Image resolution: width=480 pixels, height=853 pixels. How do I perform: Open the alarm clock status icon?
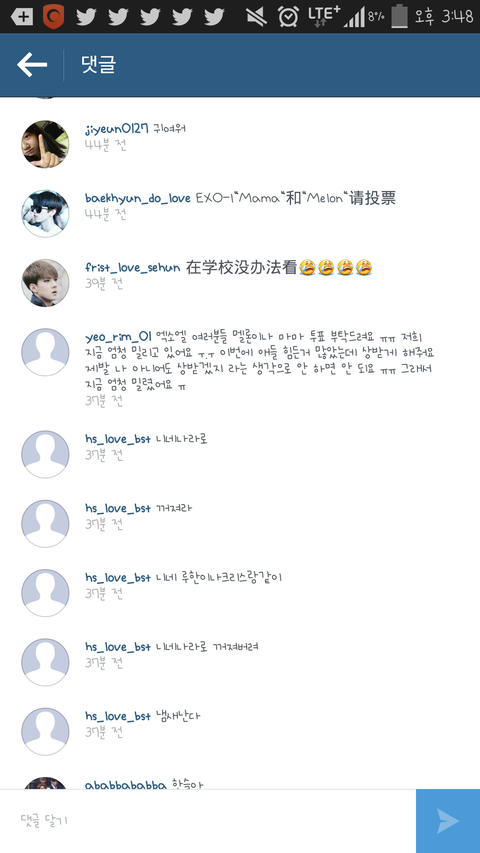coord(288,16)
